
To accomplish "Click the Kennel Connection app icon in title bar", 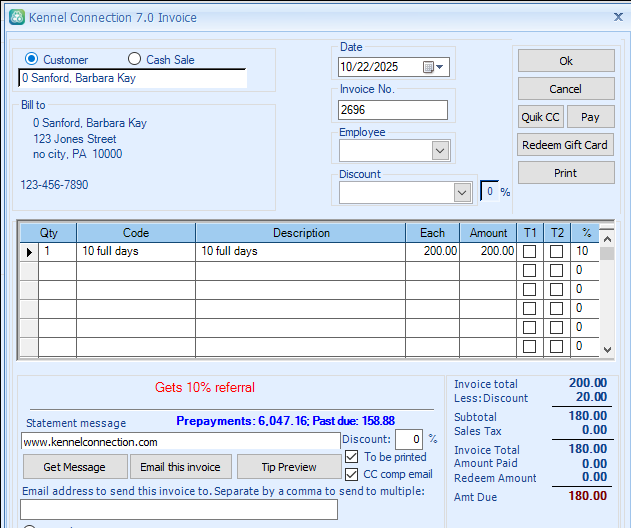I will [x=15, y=17].
